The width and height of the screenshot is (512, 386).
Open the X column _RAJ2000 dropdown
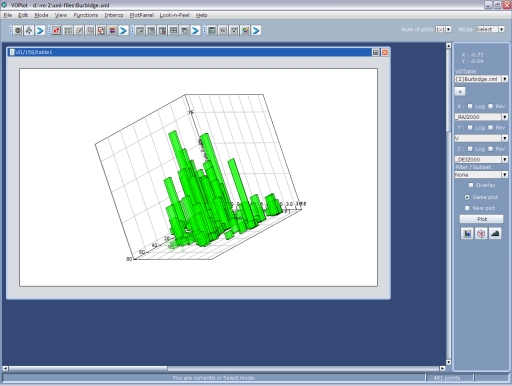(481, 117)
